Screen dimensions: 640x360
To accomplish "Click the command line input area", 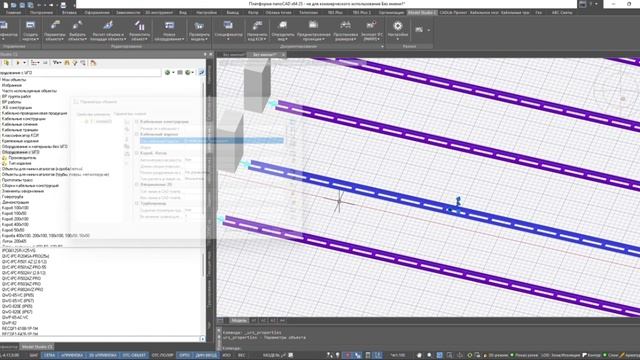I will pos(431,348).
